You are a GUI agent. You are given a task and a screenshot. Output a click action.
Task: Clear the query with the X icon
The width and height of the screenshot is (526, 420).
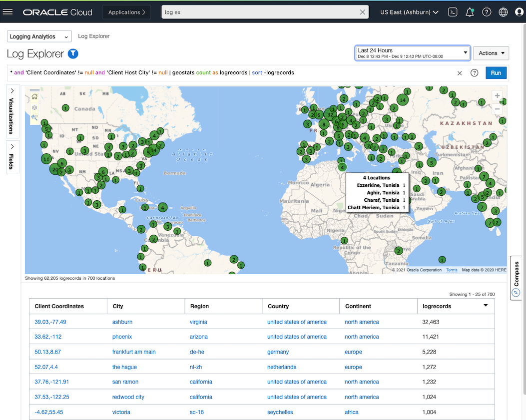tap(460, 73)
